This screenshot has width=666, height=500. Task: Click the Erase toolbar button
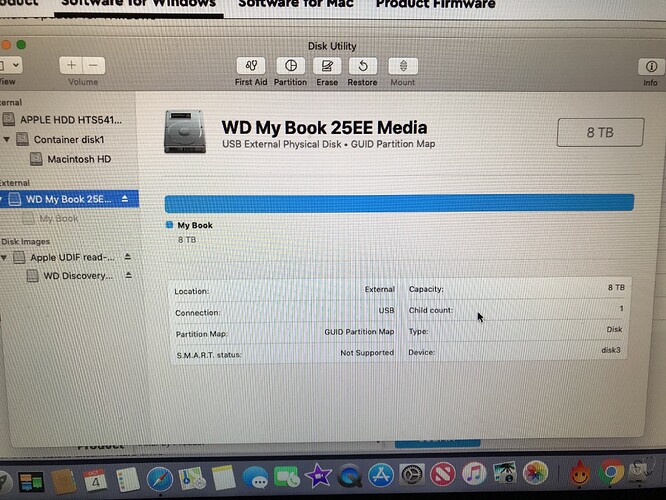coord(327,66)
